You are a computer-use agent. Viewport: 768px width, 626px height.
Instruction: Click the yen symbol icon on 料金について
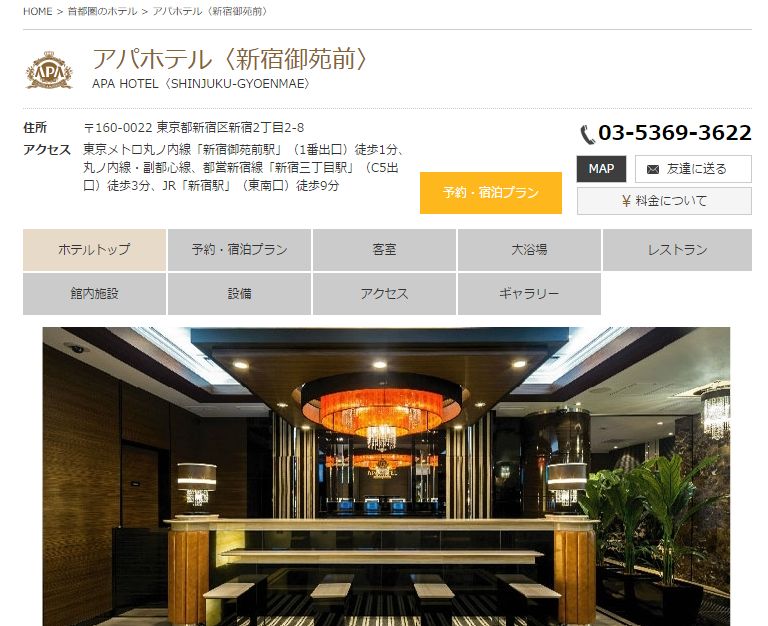tap(626, 201)
